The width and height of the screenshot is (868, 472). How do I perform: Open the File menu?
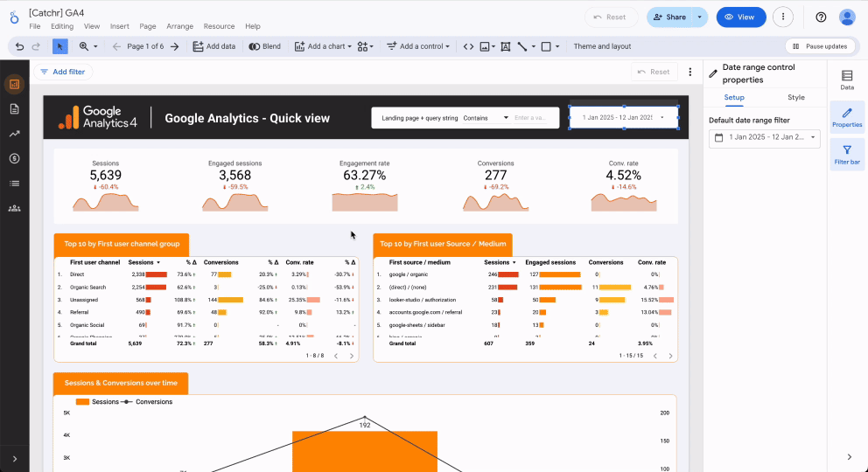[35, 26]
